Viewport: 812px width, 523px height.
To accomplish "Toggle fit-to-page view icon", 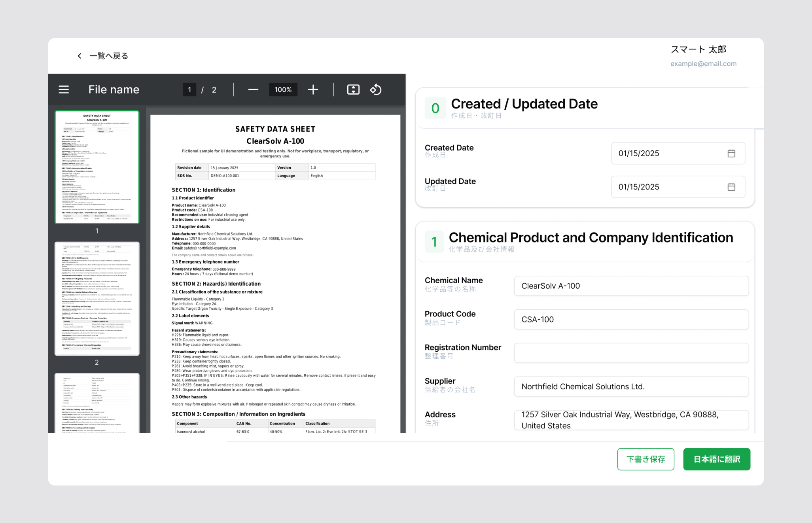I will click(353, 90).
